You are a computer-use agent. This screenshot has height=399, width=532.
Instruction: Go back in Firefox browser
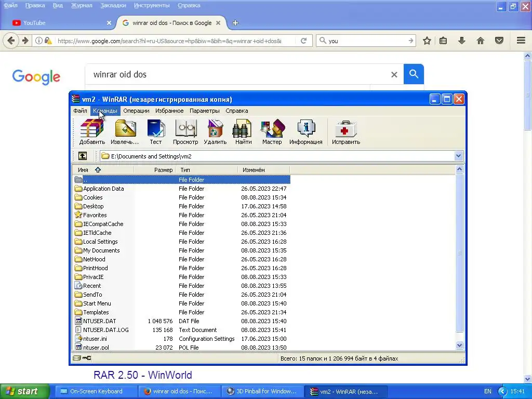coord(11,41)
